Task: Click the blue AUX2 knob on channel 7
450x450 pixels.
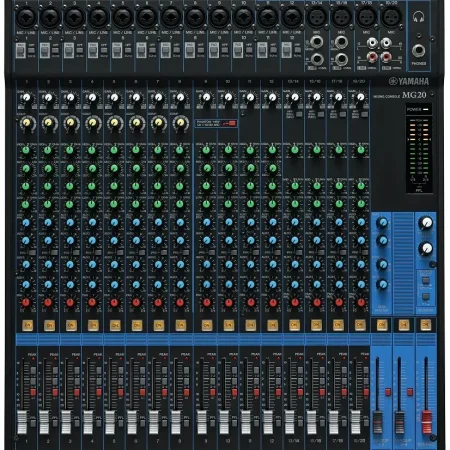Action: (x=158, y=240)
